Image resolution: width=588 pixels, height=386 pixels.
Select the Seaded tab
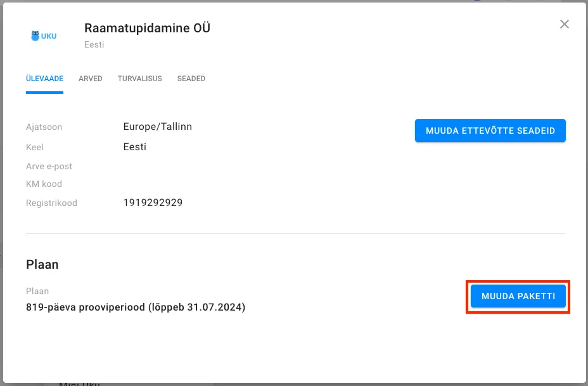coord(191,79)
